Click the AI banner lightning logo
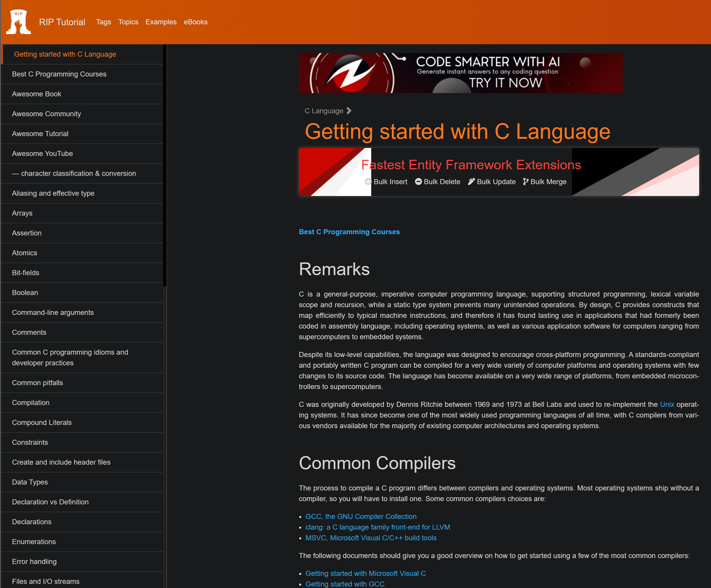This screenshot has height=588, width=711. pos(352,74)
